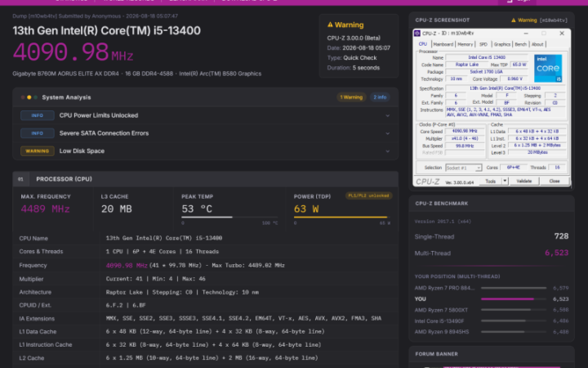Image resolution: width=588 pixels, height=368 pixels.
Task: Click the IA Extensions row value
Action: (x=243, y=318)
